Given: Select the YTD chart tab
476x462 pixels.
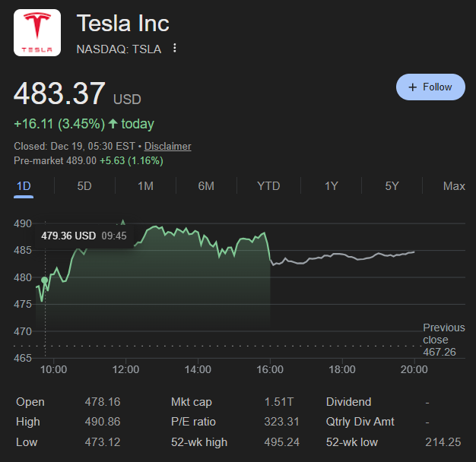Looking at the screenshot, I should (268, 186).
